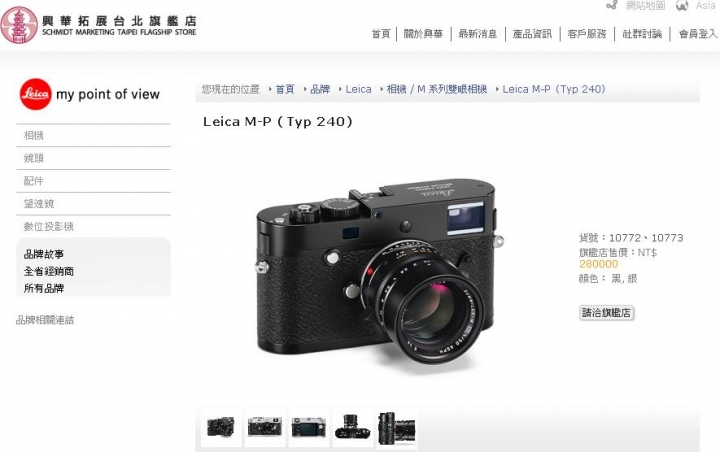Click Leica in the breadcrumb path
Image resolution: width=720 pixels, height=452 pixels.
358,89
